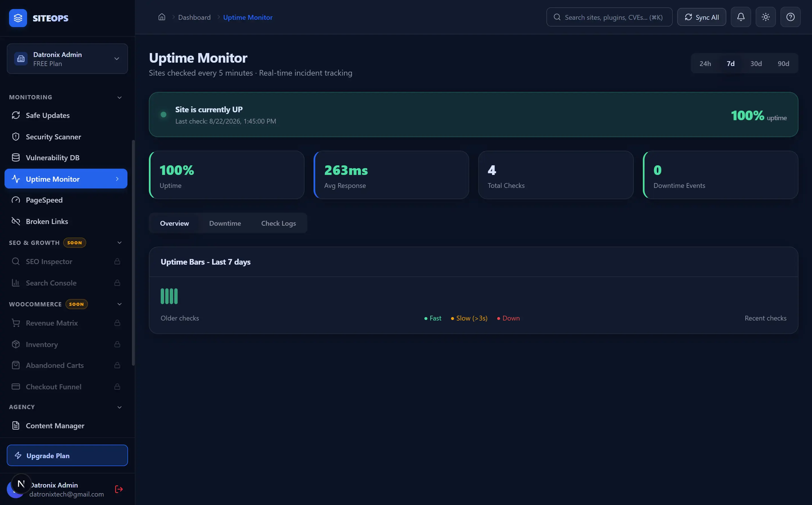Go to the home breadcrumb icon
Screen dimensions: 812x505
(162, 17)
